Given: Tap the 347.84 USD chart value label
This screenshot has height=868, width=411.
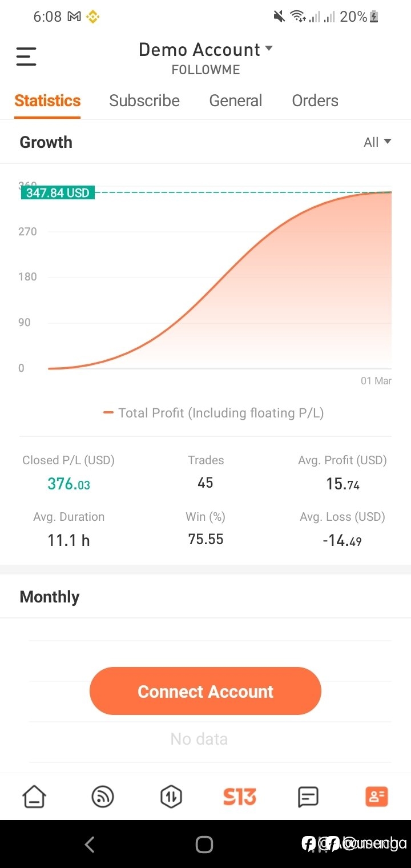Looking at the screenshot, I should [x=58, y=192].
